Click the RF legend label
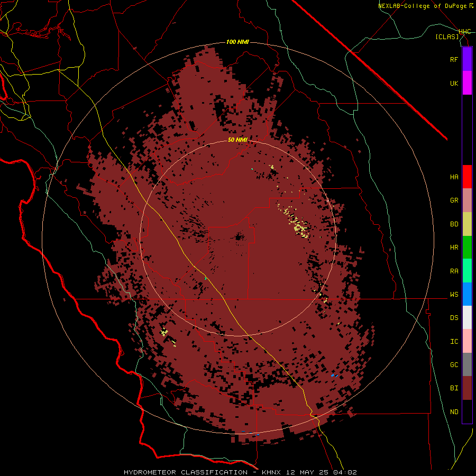 tap(454, 59)
